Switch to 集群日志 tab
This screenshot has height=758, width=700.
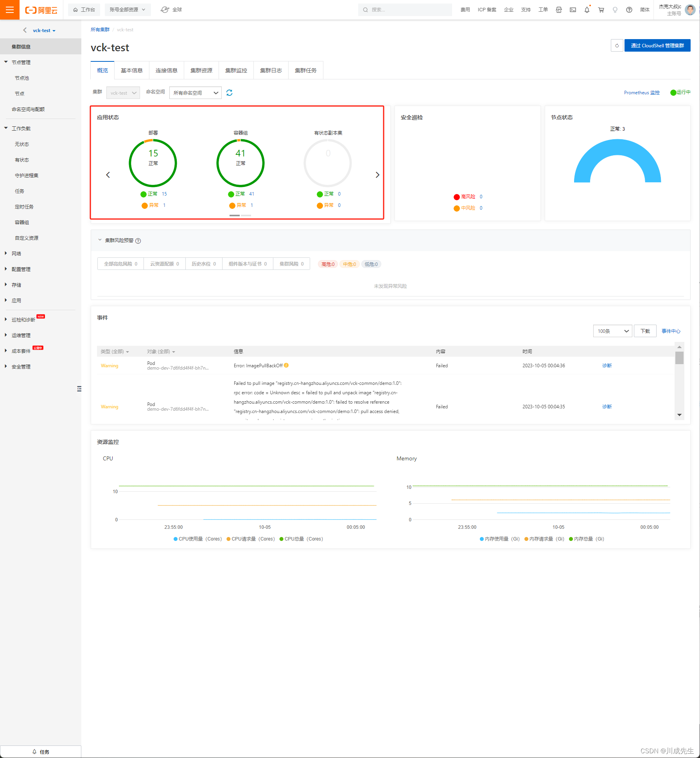click(x=271, y=70)
